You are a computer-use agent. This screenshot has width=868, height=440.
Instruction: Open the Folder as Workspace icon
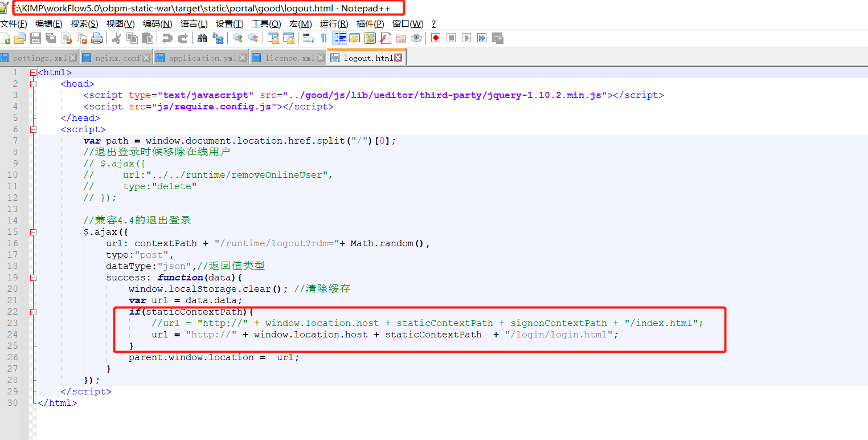coord(401,38)
